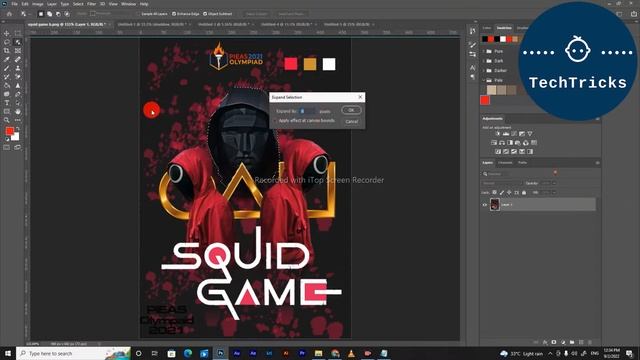Image resolution: width=640 pixels, height=360 pixels.
Task: Add a Levels adjustment
Action: point(506,133)
